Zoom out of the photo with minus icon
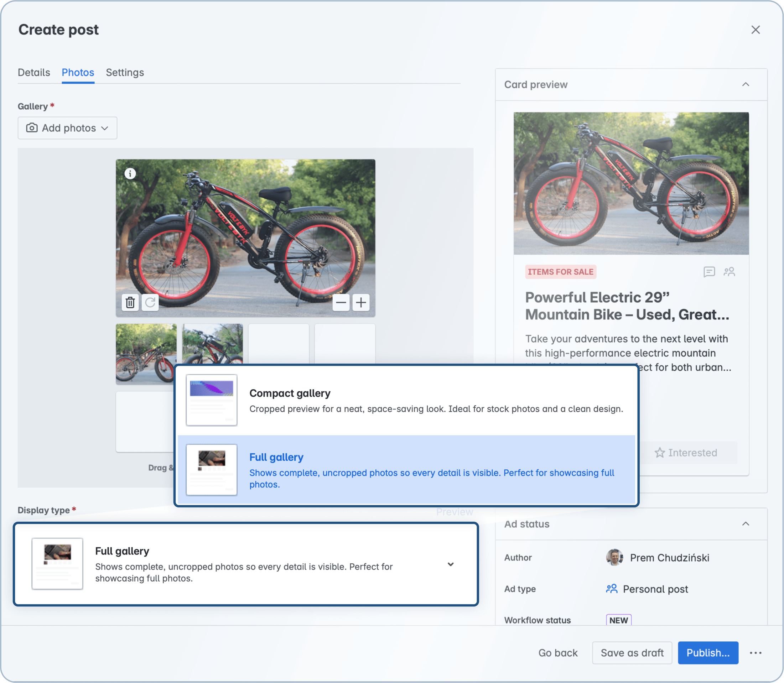 (341, 302)
